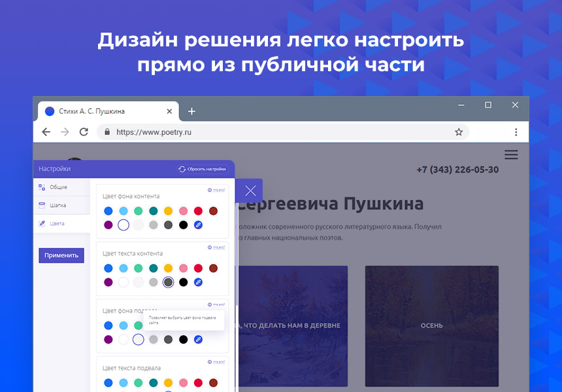Switch to the Цвета settings tab
The width and height of the screenshot is (562, 392).
coord(58,223)
